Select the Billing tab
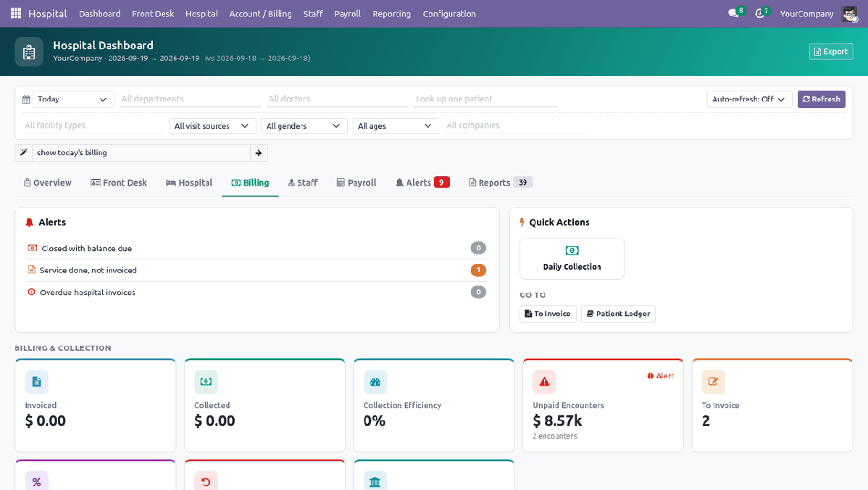 point(250,183)
